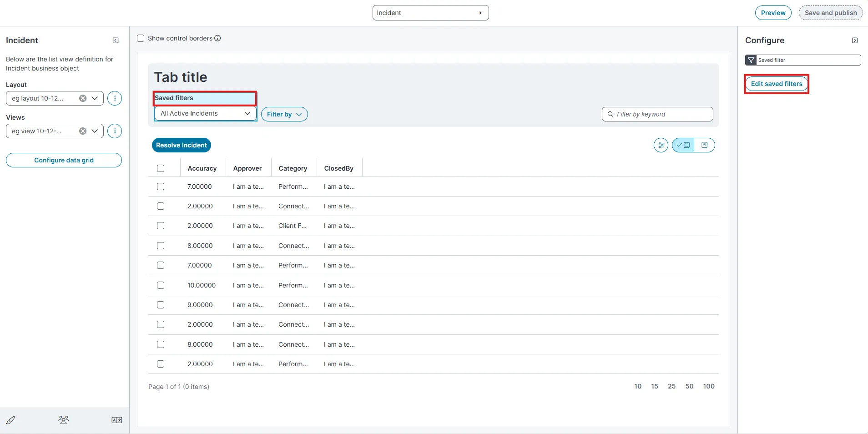Expand the Views dropdown
The image size is (868, 434).
(x=95, y=131)
